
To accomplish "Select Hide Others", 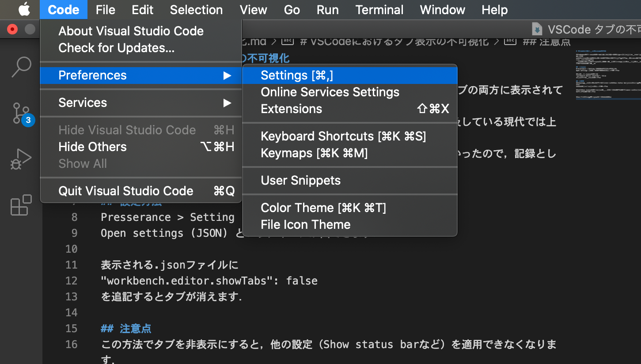I will (141, 147).
